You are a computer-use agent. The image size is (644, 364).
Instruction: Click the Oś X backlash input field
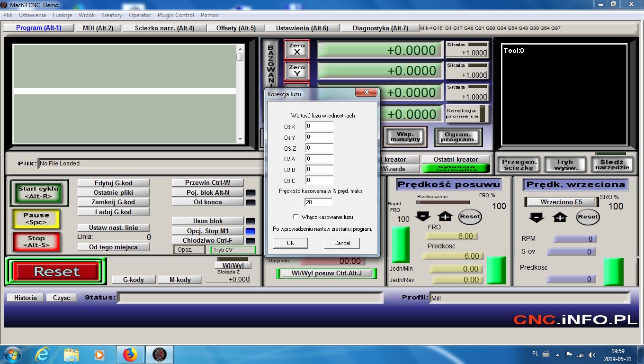pos(319,127)
